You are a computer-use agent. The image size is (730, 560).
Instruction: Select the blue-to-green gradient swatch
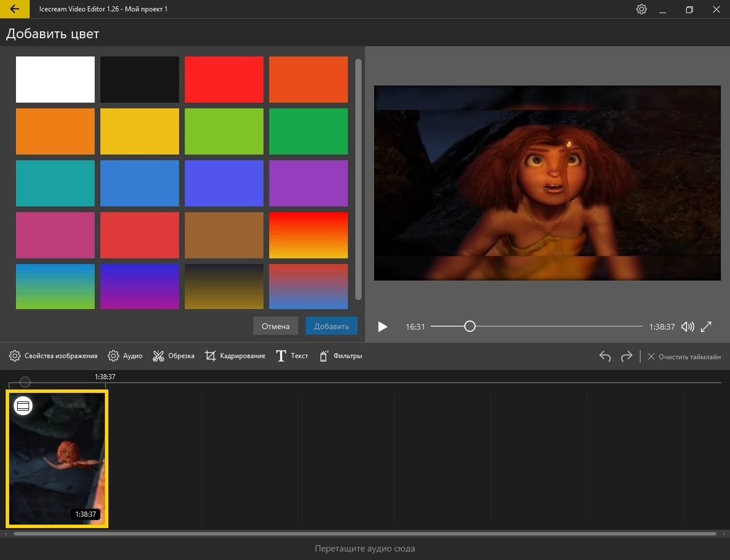[55, 286]
